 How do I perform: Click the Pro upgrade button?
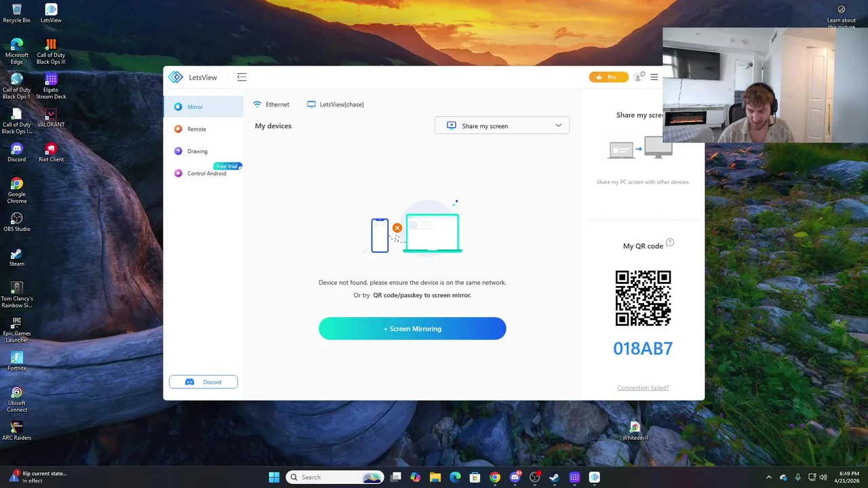pos(608,77)
